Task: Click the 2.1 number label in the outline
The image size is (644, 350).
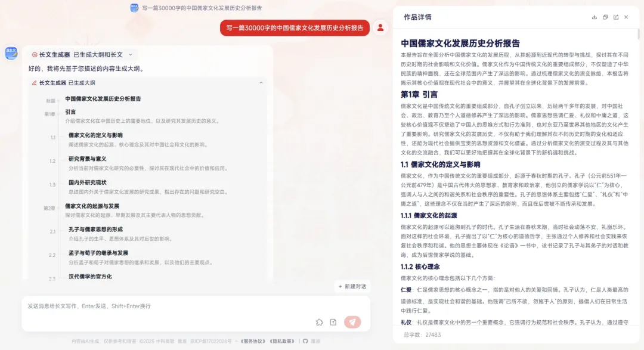Action: click(x=52, y=232)
